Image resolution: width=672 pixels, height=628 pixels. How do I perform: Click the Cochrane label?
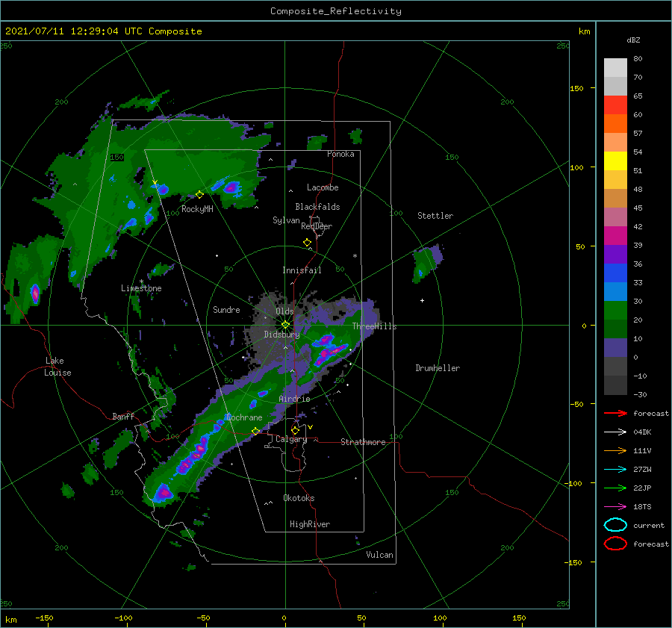coord(244,417)
